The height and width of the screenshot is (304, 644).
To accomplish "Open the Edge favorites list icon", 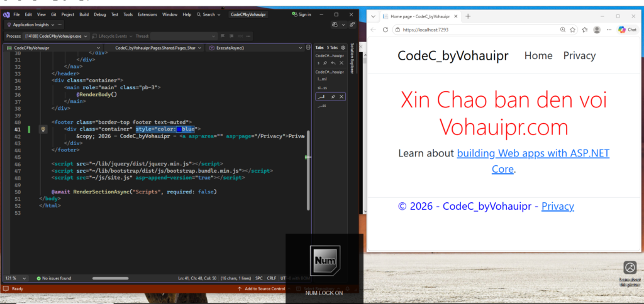I will tap(585, 30).
